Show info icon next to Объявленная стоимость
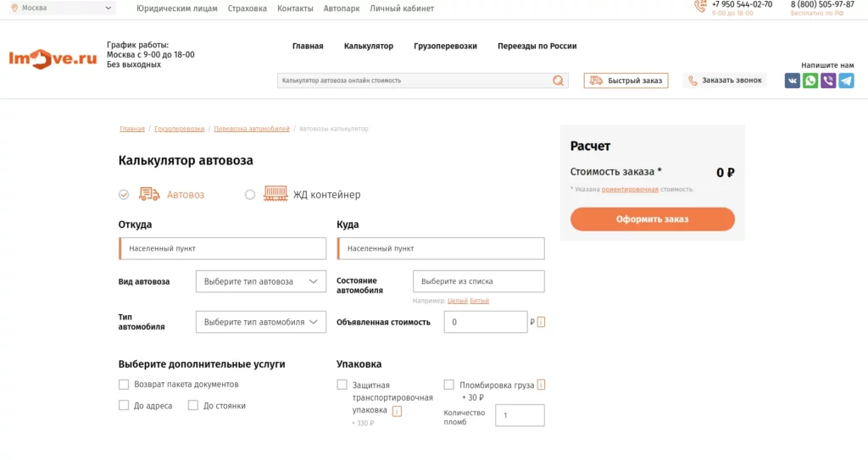The image size is (868, 460). (541, 322)
